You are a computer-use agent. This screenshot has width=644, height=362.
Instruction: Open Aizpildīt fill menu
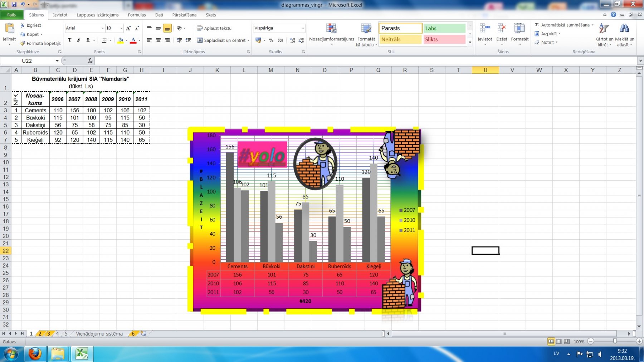point(547,34)
